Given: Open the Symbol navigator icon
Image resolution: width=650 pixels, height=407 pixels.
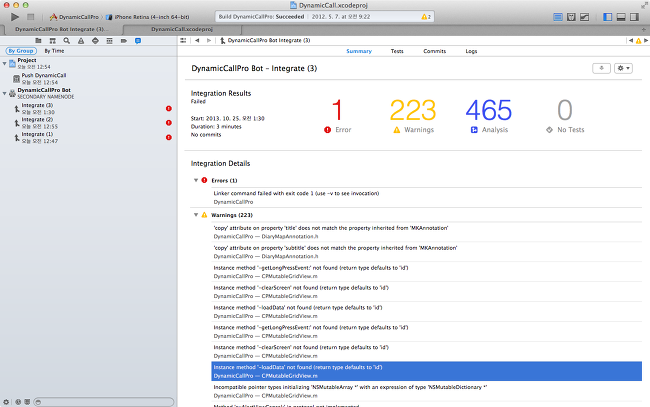Looking at the screenshot, I should 53,41.
